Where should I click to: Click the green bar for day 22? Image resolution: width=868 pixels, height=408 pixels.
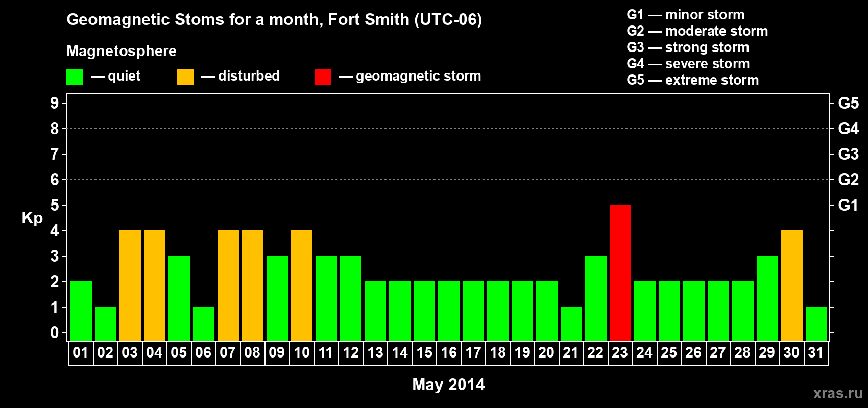tap(596, 298)
